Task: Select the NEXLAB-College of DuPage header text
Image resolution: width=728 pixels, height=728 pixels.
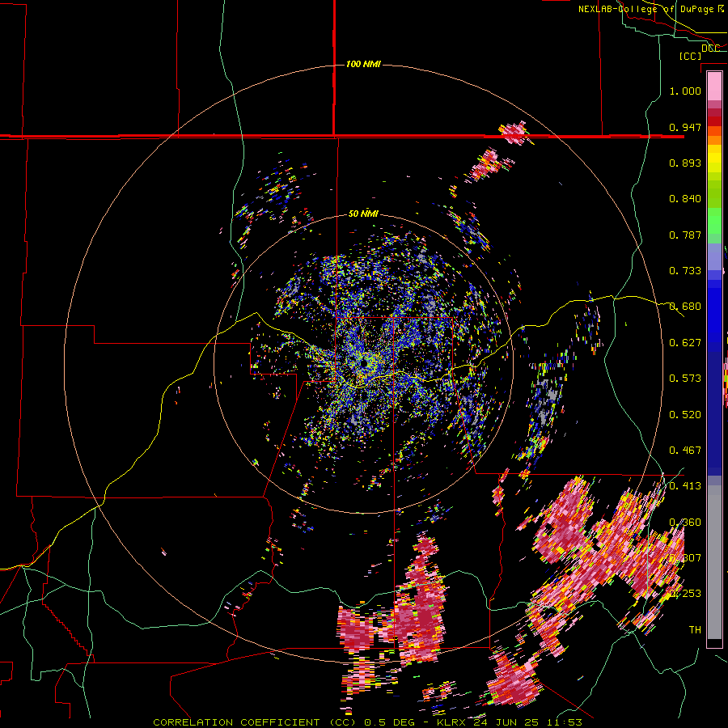Action: point(646,9)
